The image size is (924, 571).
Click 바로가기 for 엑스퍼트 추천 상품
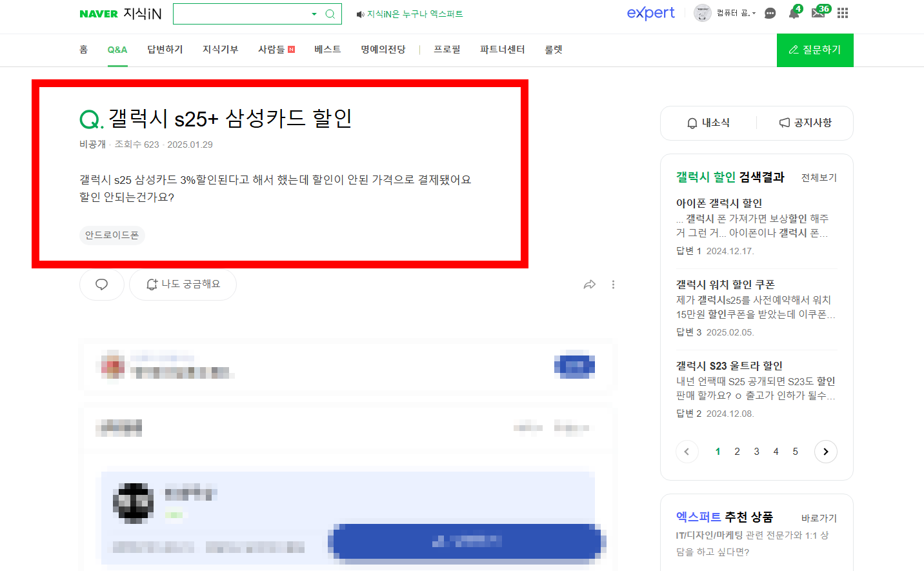pyautogui.click(x=819, y=518)
